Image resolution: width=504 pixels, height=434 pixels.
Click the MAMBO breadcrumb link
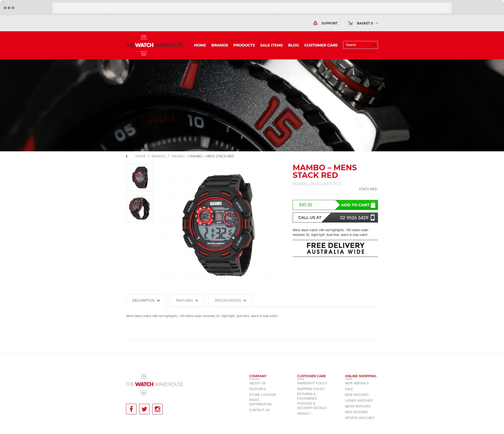coord(178,156)
